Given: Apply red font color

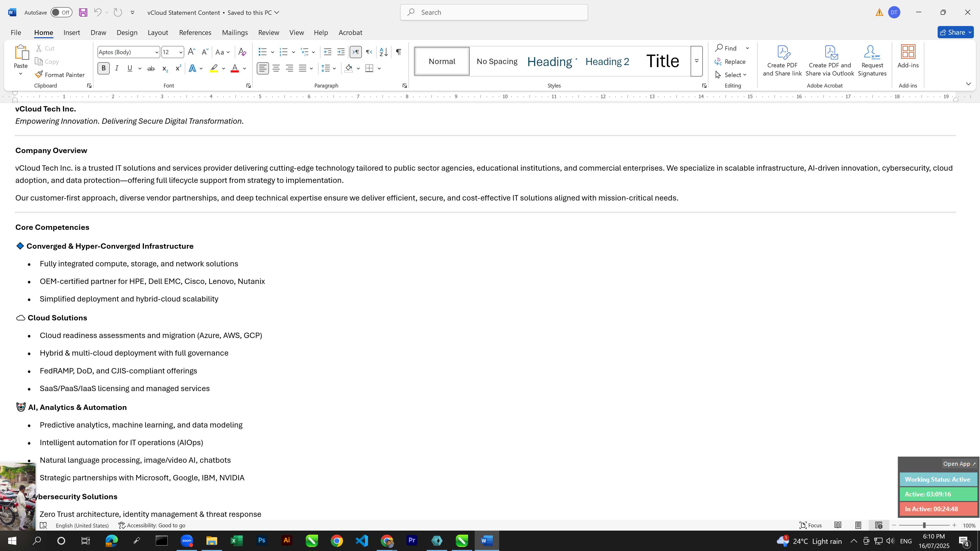Looking at the screenshot, I should [x=235, y=68].
